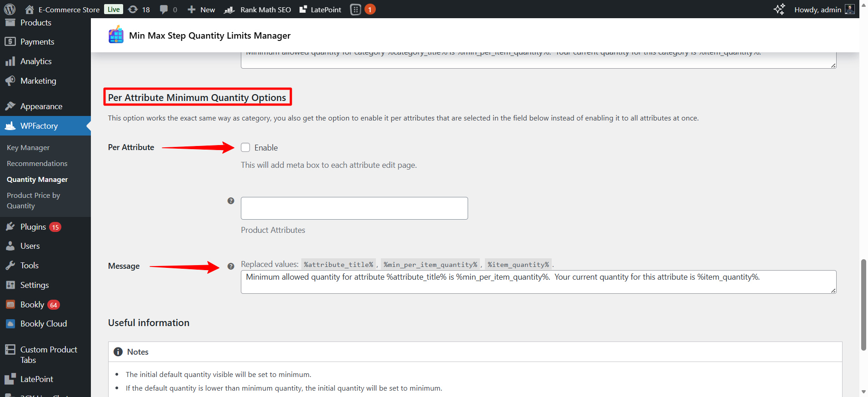This screenshot has height=397, width=868.
Task: Click the E-Commerce Store home icon
Action: click(x=30, y=10)
